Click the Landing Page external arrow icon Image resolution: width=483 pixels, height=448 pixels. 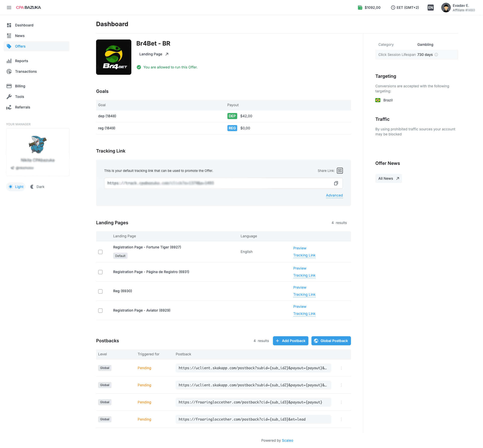coord(167,54)
